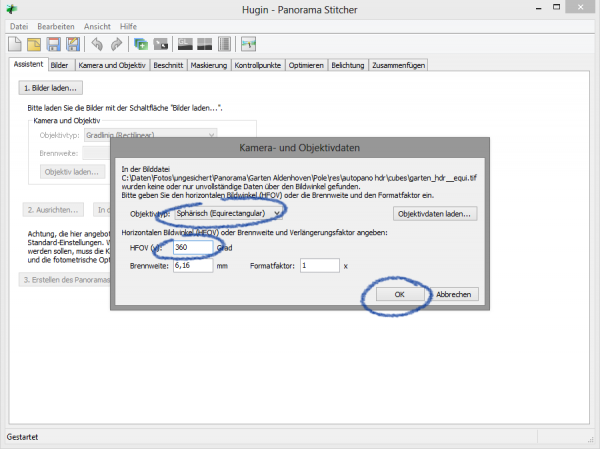Click the file path ending 'garten_hdr__equi.tif'
600x449 pixels.
[x=299, y=178]
